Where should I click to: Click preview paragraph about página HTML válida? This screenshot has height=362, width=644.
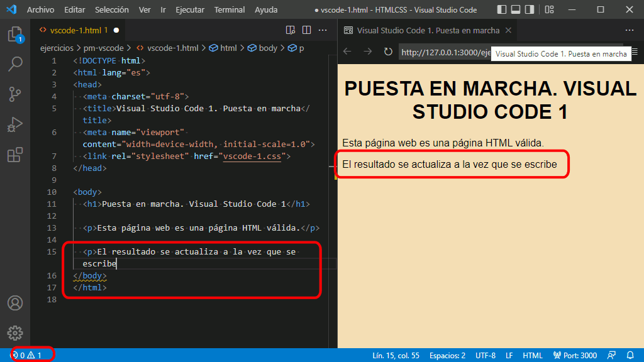coord(443,143)
